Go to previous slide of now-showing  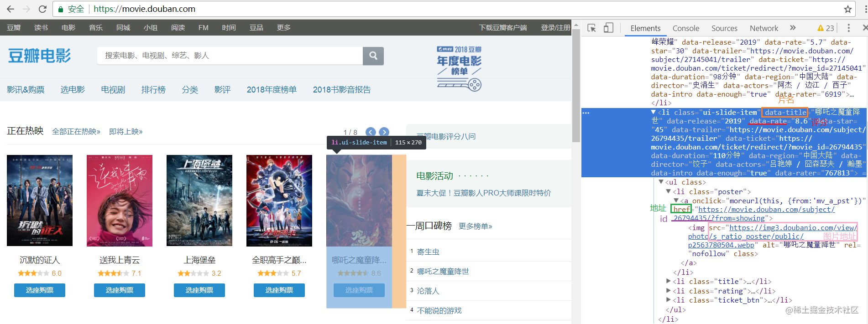click(x=371, y=132)
